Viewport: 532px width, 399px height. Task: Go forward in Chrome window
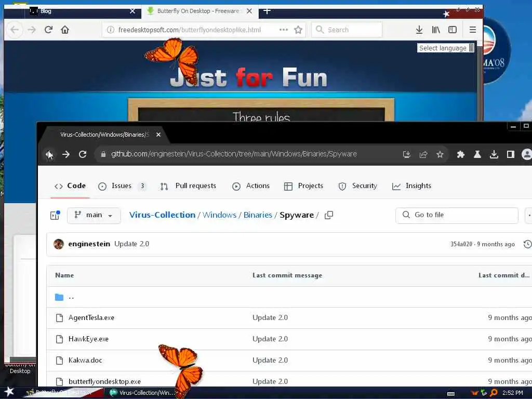coord(66,154)
